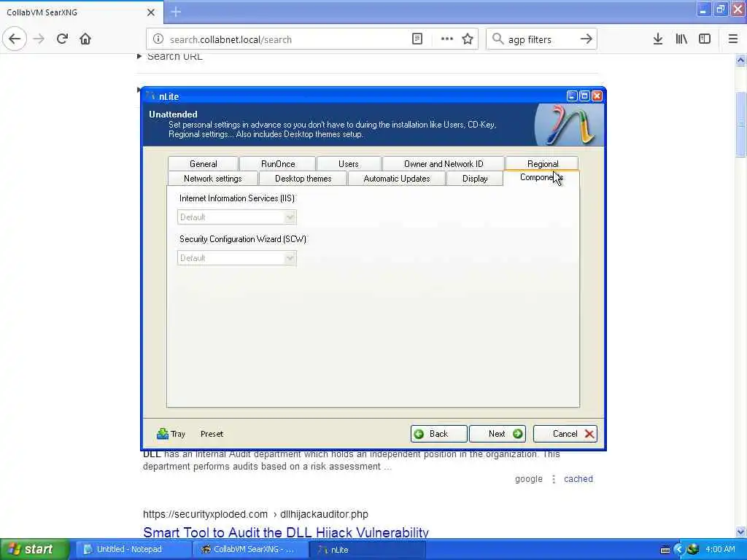Open the cached result link
This screenshot has height=560, width=747.
point(578,479)
